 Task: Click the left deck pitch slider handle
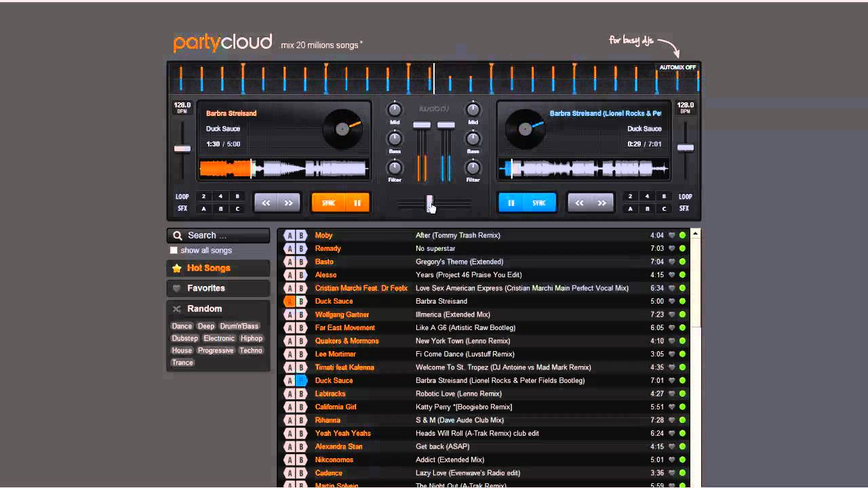[182, 148]
